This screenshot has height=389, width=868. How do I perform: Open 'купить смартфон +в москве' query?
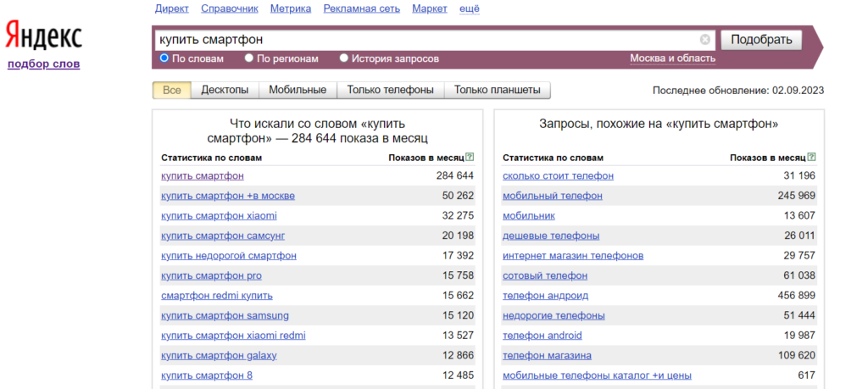click(x=228, y=196)
